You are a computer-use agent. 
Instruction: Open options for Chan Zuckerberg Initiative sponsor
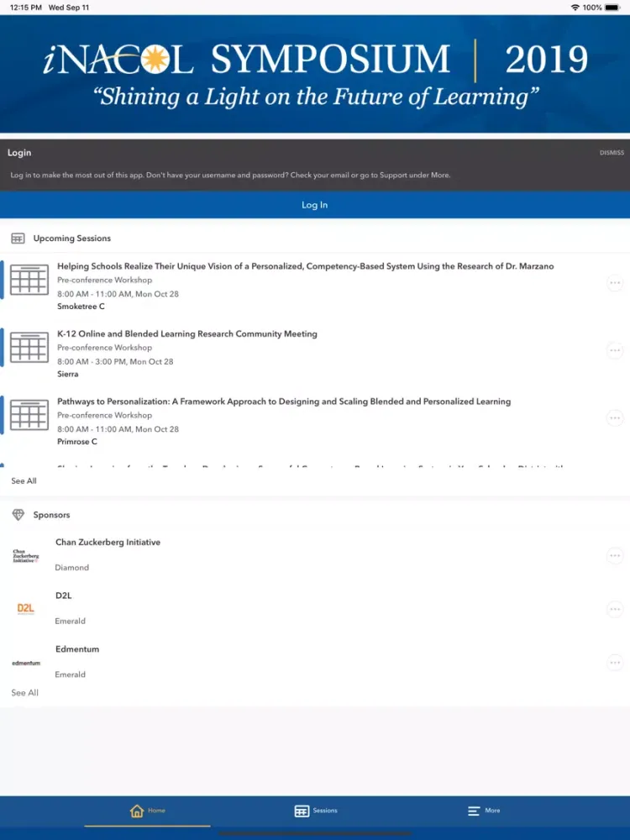(615, 555)
